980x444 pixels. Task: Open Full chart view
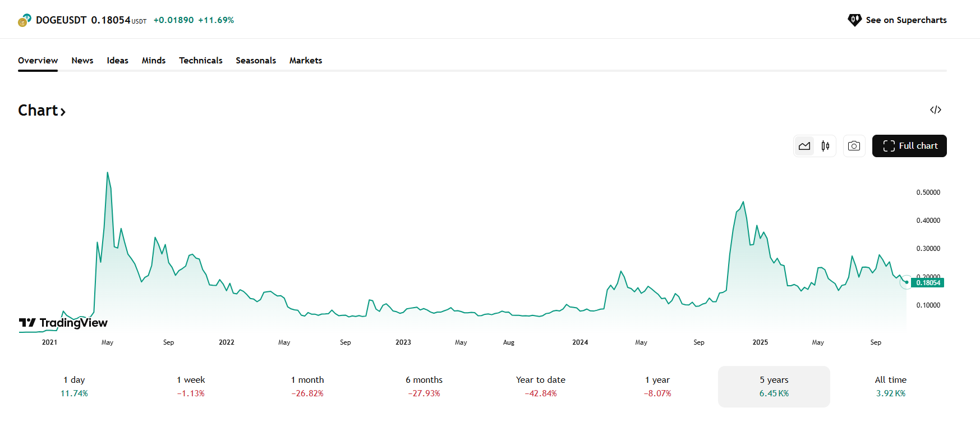909,146
